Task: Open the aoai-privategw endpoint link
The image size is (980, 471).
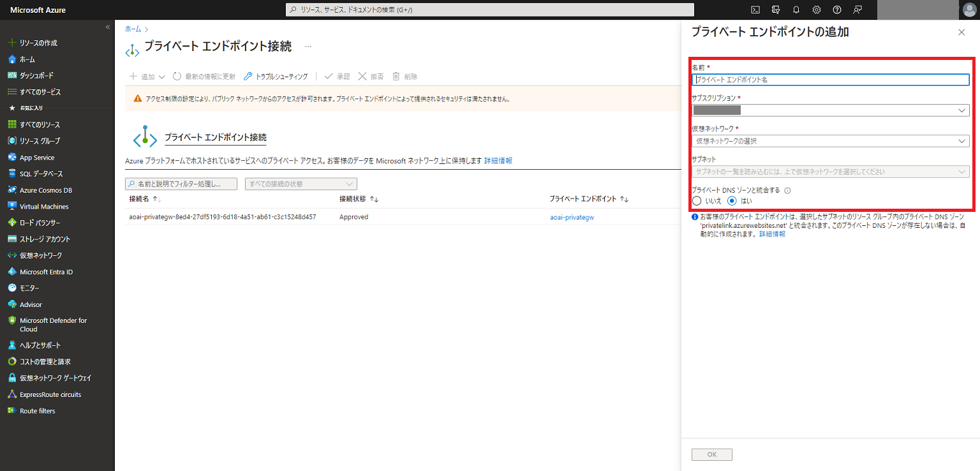Action: (x=571, y=216)
